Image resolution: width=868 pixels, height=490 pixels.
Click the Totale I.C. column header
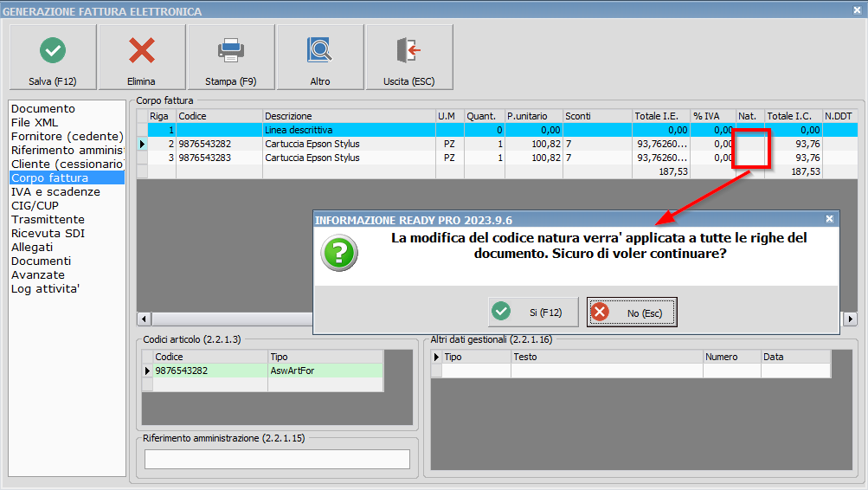click(x=794, y=116)
